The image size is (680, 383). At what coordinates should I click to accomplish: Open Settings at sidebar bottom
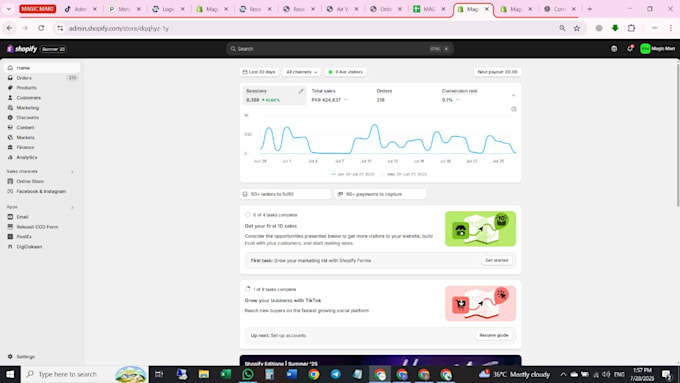click(42, 357)
